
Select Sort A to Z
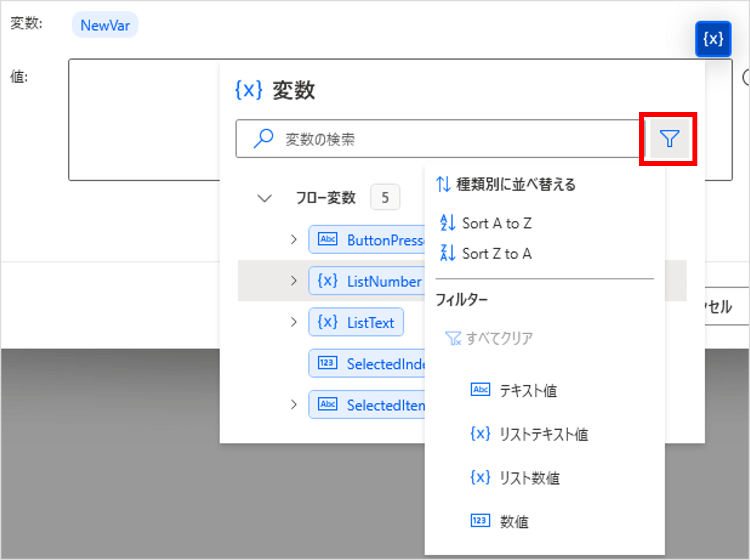coord(497,223)
